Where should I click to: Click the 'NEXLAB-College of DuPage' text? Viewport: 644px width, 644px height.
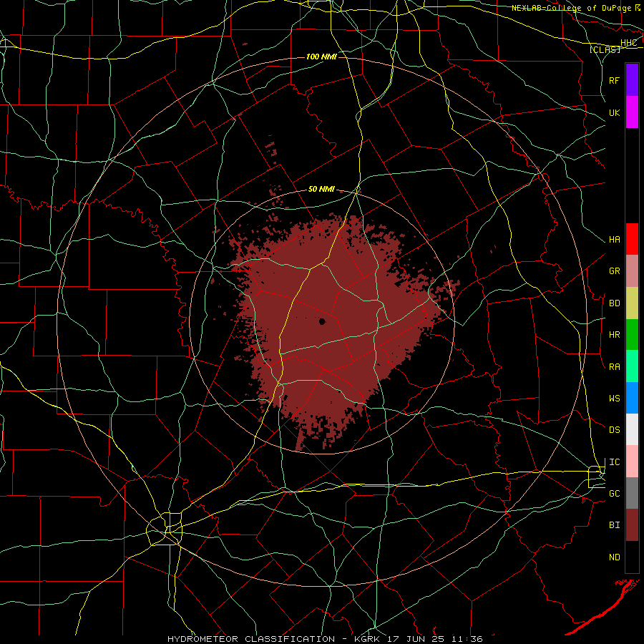click(x=572, y=8)
